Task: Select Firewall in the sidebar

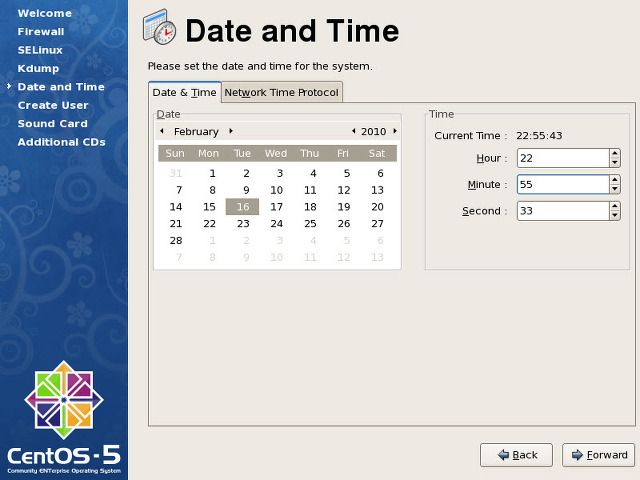Action: click(41, 31)
